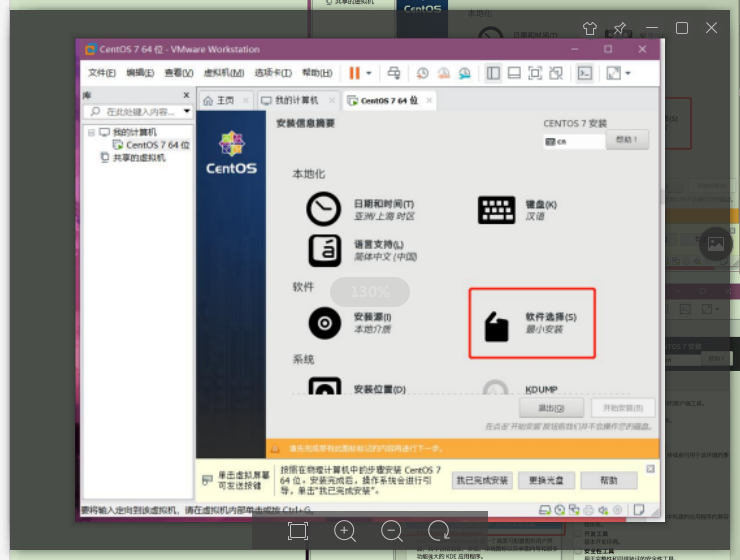740x560 pixels.
Task: Take a snapshot with the clock icon
Action: (422, 73)
